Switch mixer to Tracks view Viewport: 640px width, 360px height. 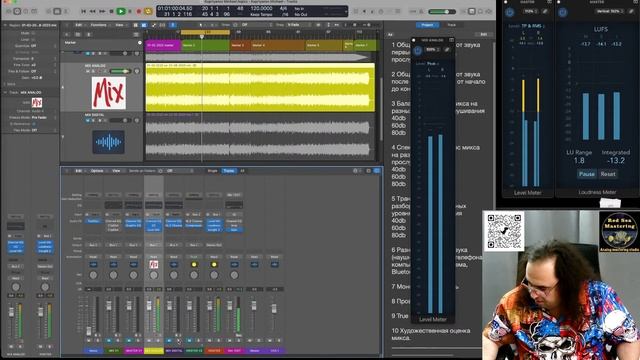[229, 171]
